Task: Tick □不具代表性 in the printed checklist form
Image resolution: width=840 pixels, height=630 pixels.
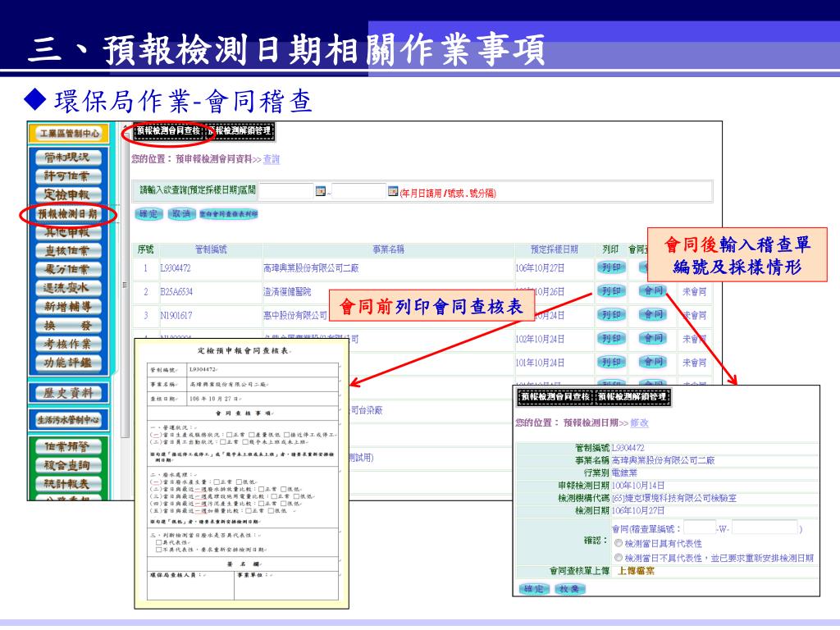Action: pyautogui.click(x=158, y=550)
